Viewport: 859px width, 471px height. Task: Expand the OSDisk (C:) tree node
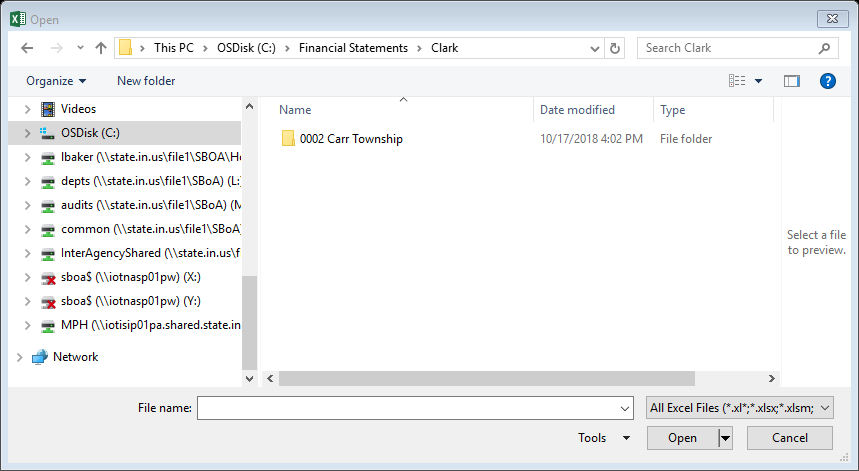pos(27,133)
